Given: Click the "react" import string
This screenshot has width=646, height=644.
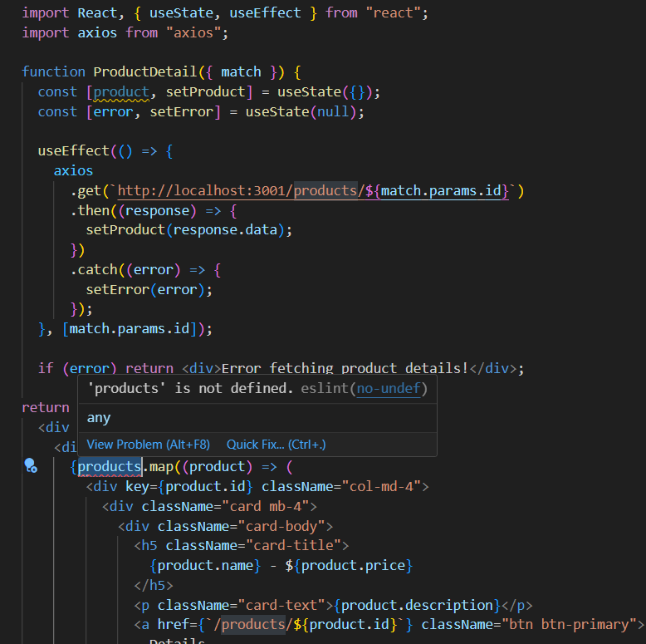Looking at the screenshot, I should pos(393,12).
